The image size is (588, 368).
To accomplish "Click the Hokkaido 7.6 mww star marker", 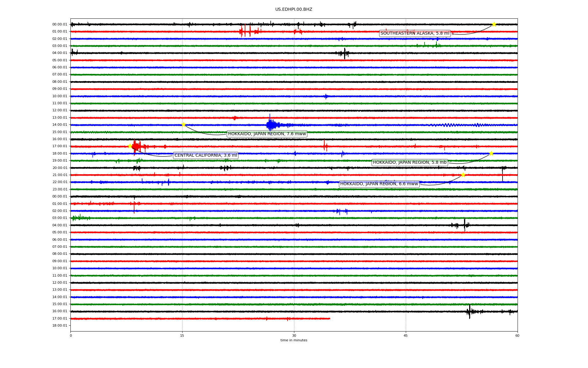I will (183, 125).
